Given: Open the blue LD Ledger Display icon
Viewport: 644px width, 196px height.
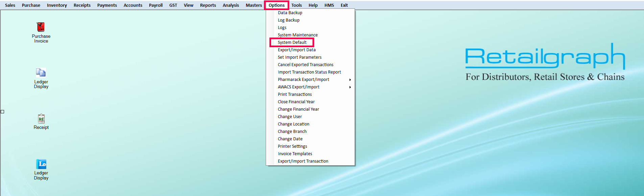Looking at the screenshot, I should (41, 169).
